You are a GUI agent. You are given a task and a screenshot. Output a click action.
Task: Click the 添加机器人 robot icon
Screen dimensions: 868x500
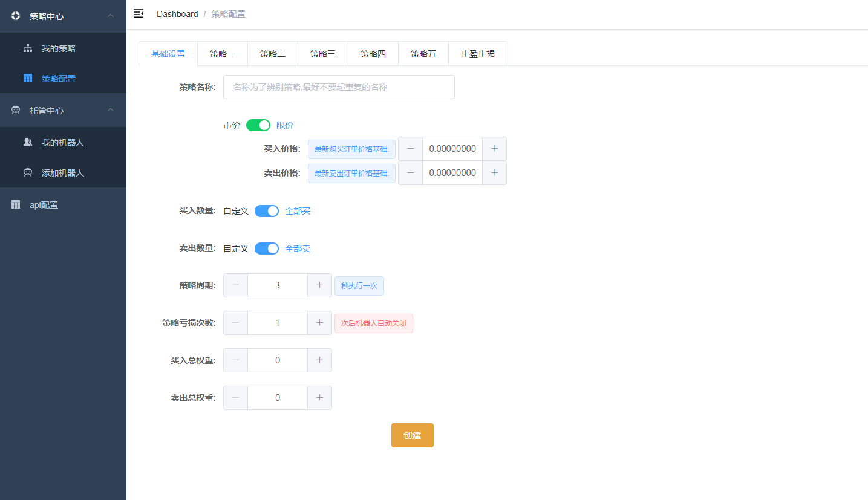tap(28, 173)
